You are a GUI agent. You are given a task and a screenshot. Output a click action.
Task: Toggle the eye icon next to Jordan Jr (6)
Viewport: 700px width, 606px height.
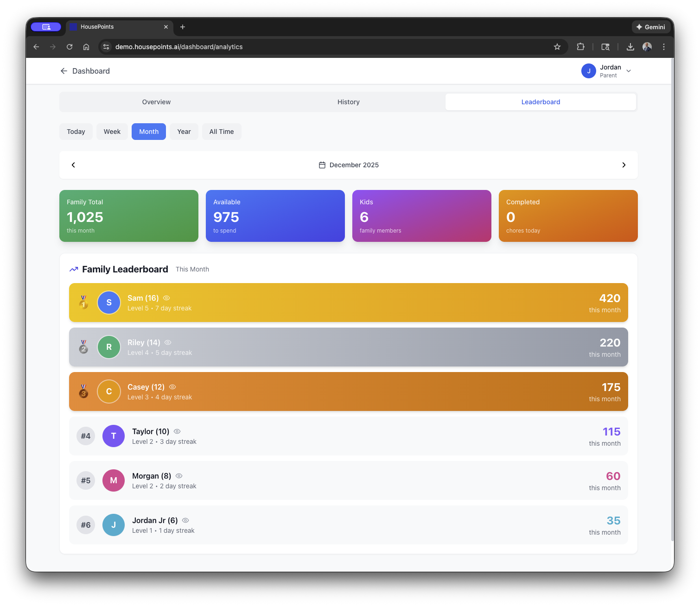coord(185,520)
